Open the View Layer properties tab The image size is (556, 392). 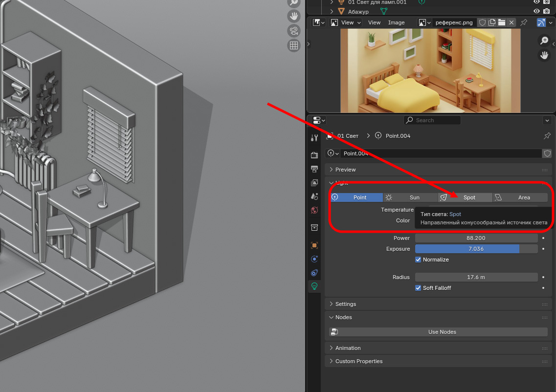coord(314,183)
